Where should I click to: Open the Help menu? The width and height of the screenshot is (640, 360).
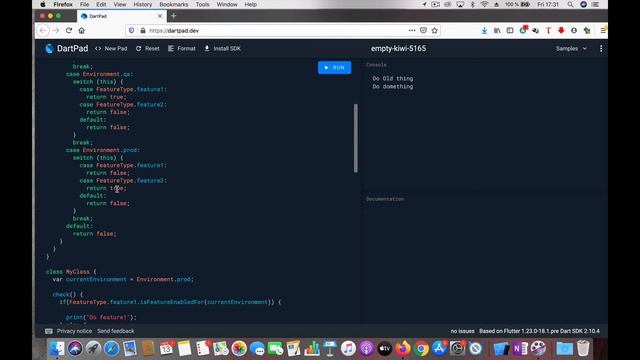(x=251, y=4)
